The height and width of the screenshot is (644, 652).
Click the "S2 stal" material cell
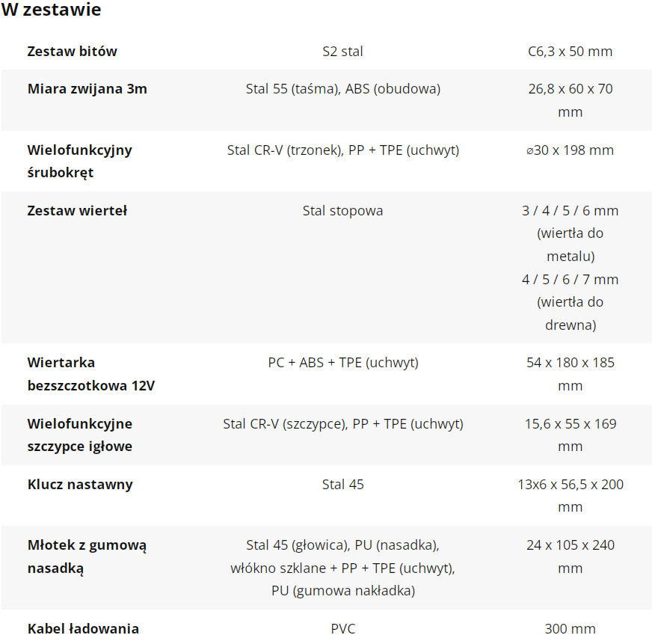pos(342,51)
